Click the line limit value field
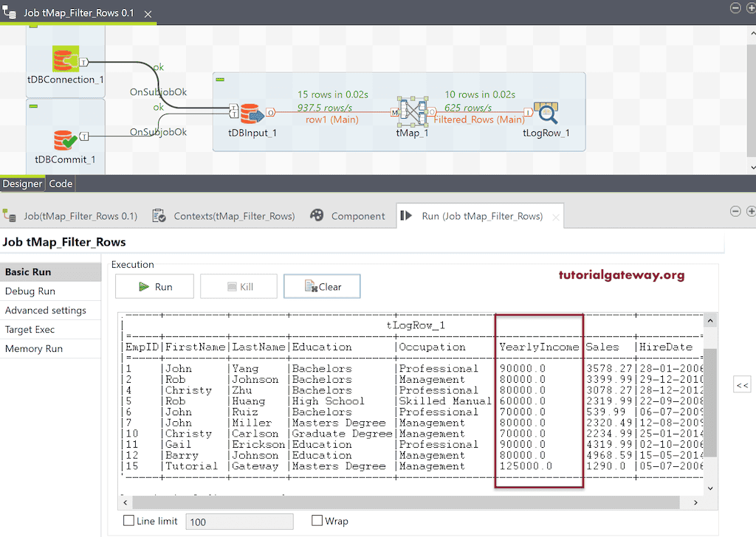 point(239,521)
